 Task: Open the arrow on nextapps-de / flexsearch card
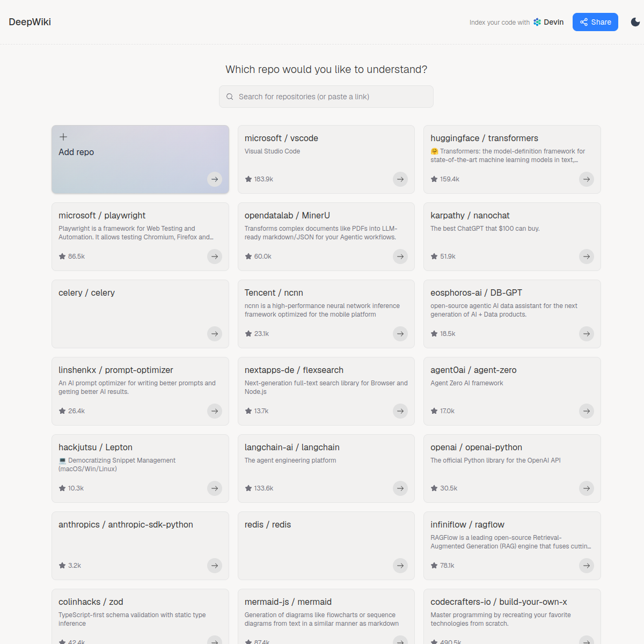point(400,411)
